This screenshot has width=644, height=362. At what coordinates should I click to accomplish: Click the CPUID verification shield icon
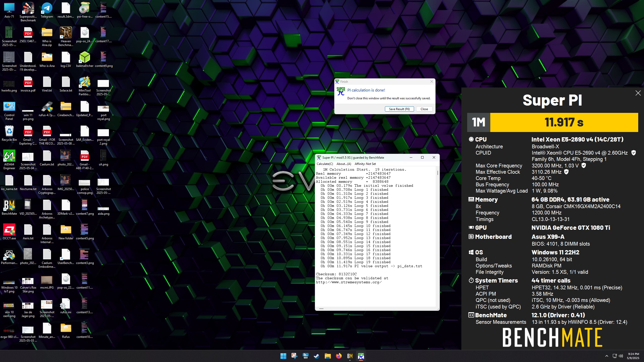click(x=634, y=153)
